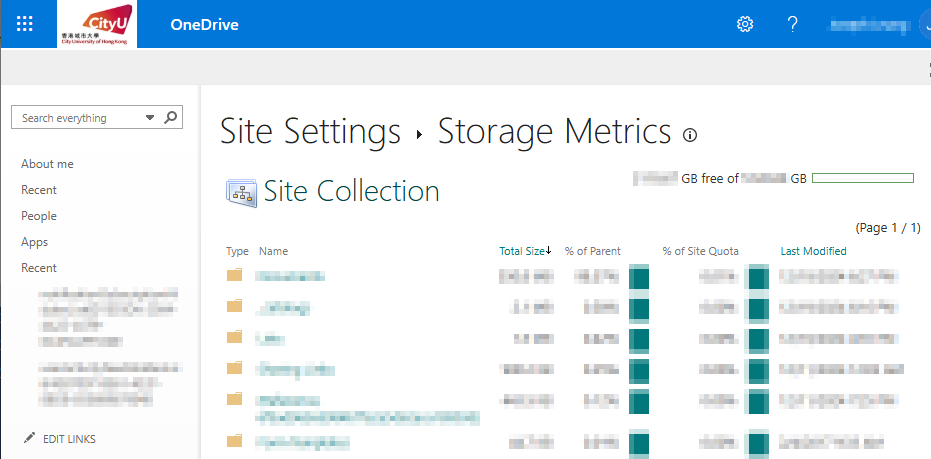Click the search magnifier icon

point(171,117)
